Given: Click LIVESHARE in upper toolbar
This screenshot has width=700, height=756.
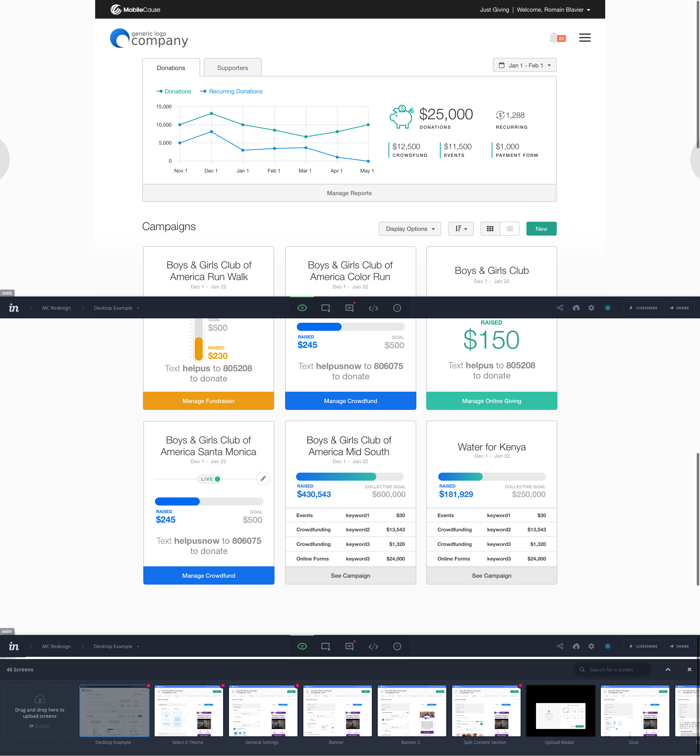Looking at the screenshot, I should pyautogui.click(x=642, y=308).
